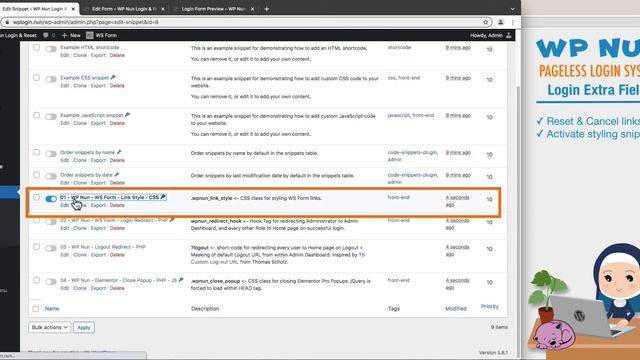The image size is (640, 360).
Task: Clone the Example JavaScript snippet
Action: (80, 123)
